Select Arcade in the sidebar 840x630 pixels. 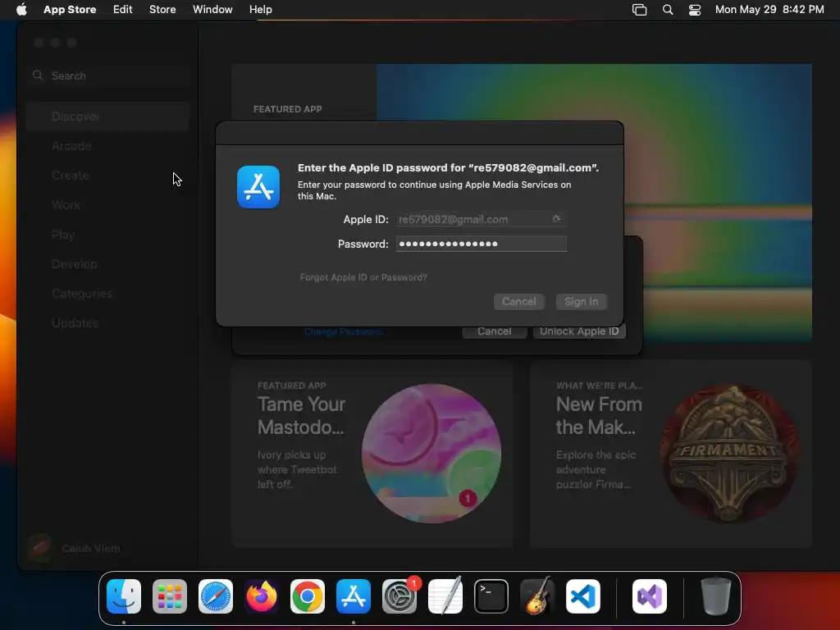point(107,146)
